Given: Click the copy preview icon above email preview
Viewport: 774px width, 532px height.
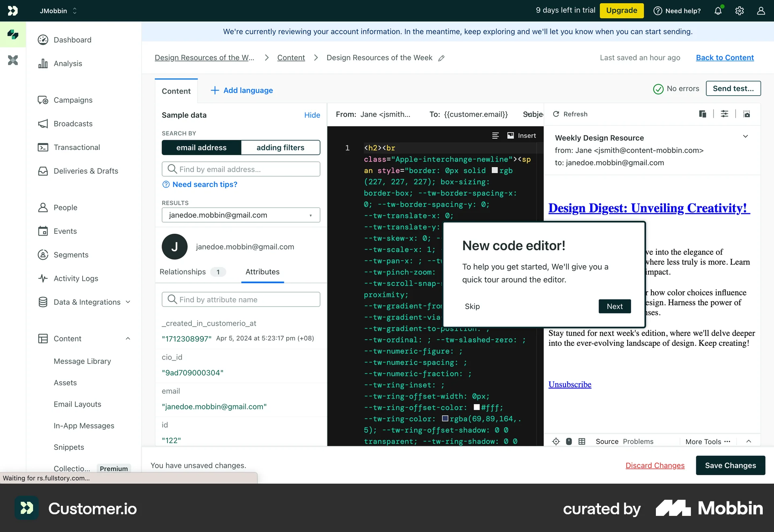Looking at the screenshot, I should point(702,114).
